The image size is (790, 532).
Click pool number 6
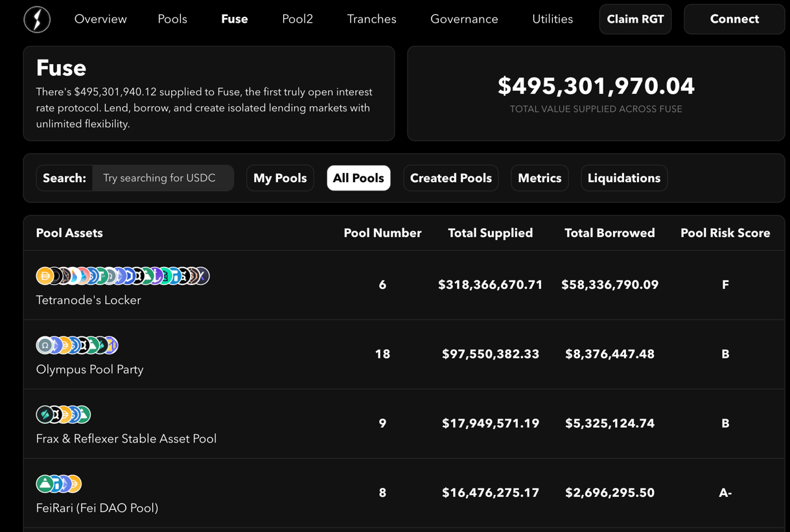(x=382, y=285)
